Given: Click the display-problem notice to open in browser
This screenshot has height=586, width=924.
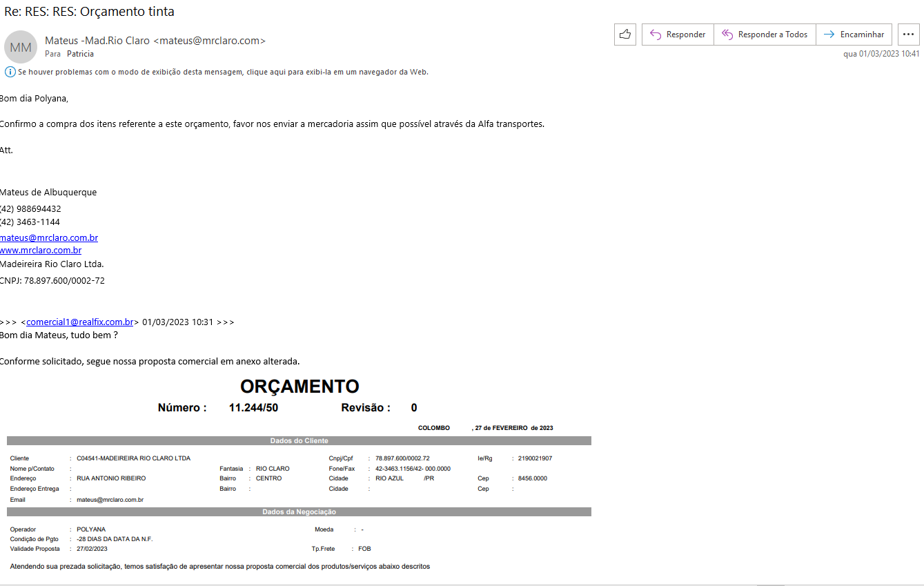Looking at the screenshot, I should point(223,72).
